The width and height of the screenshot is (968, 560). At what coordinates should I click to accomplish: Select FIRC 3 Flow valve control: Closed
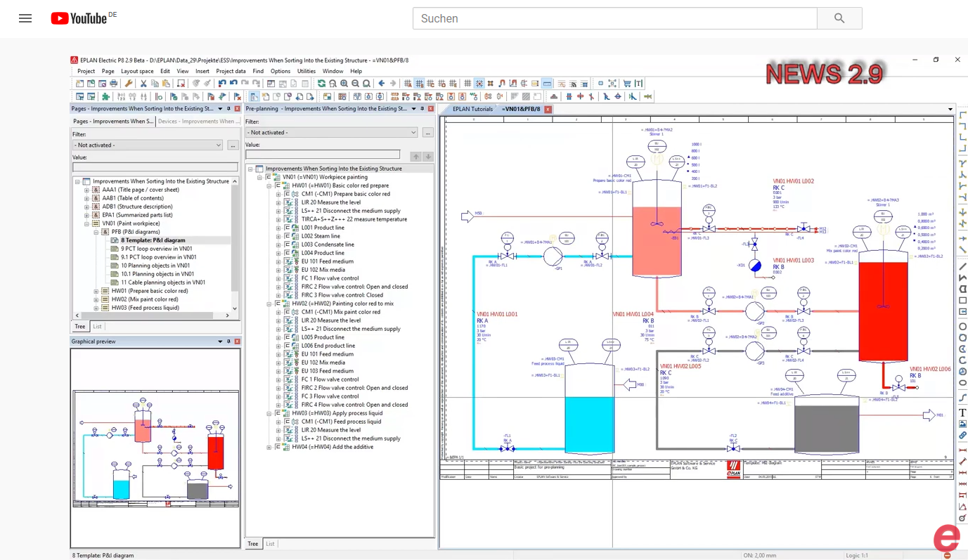pyautogui.click(x=342, y=295)
